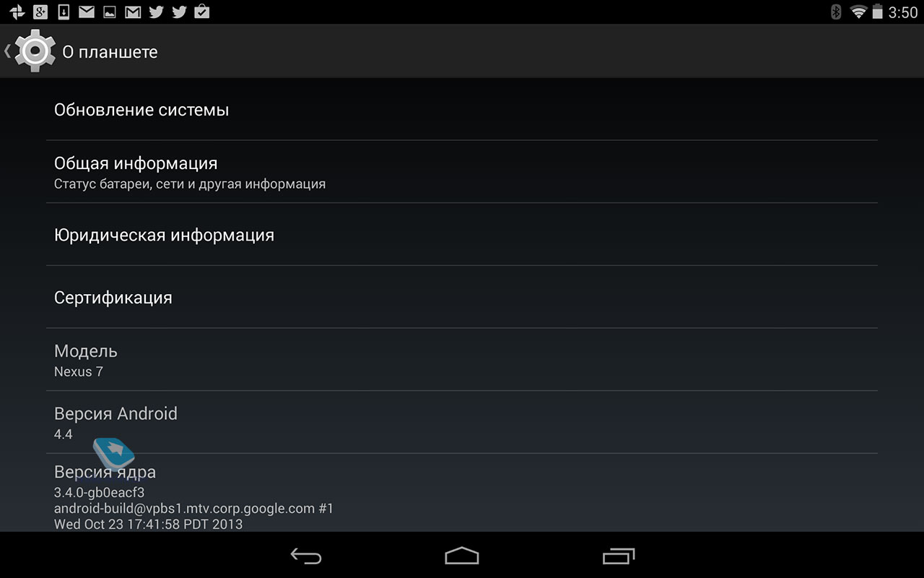Viewport: 924px width, 578px height.
Task: Open Юридическая информация
Action: [462, 235]
